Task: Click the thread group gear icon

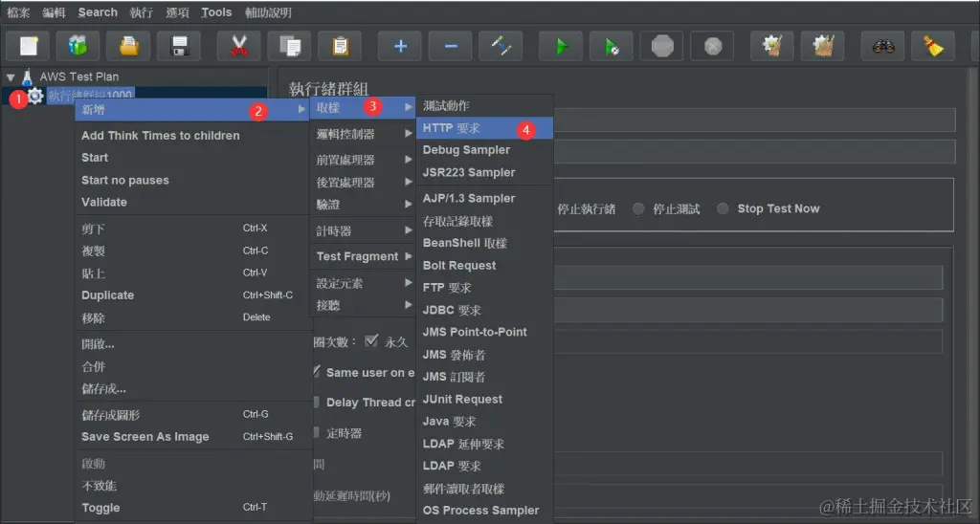Action: coord(35,97)
